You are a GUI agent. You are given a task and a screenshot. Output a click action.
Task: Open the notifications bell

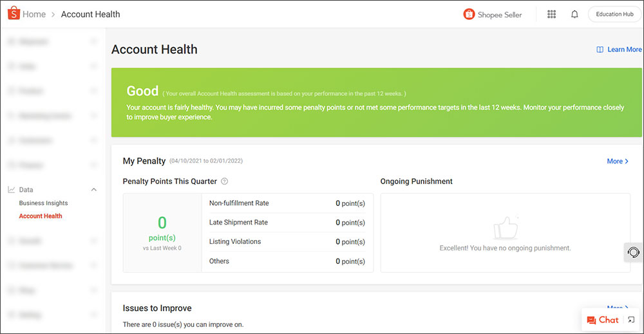point(574,14)
